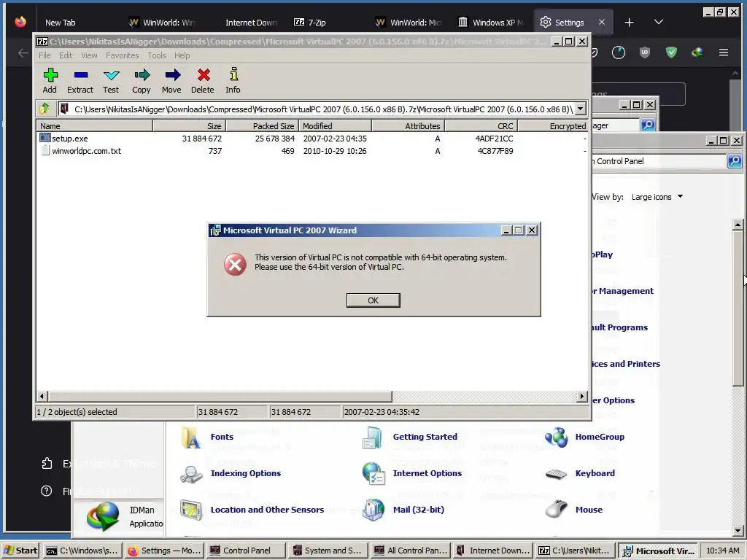The image size is (747, 560).
Task: Sort 7-Zip list by Packed Size column
Action: pyautogui.click(x=262, y=125)
